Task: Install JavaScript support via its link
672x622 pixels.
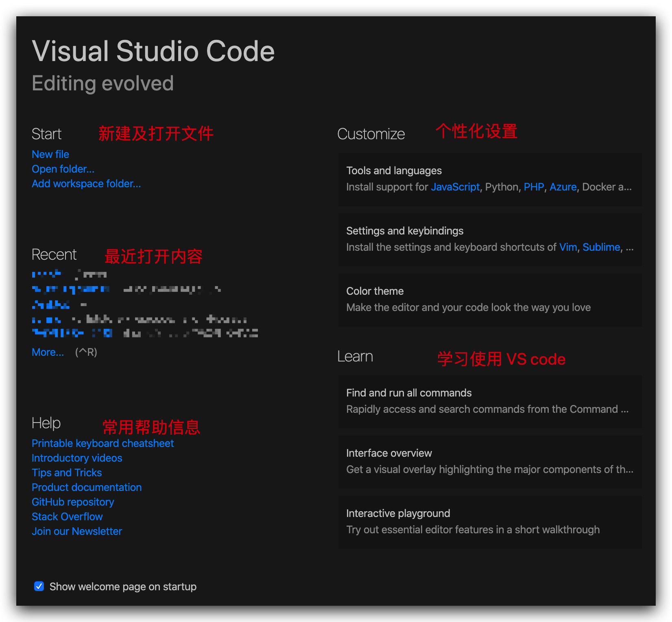Action: click(455, 187)
